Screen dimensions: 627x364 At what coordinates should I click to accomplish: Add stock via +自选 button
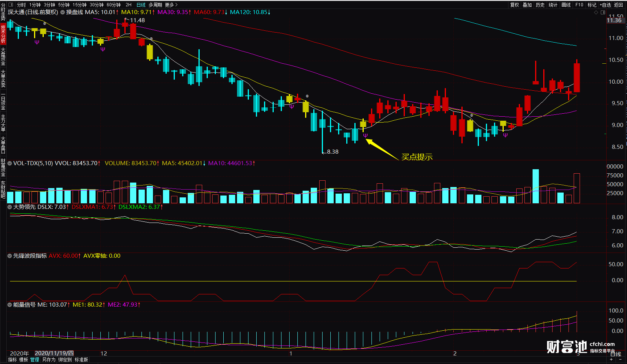click(x=605, y=5)
